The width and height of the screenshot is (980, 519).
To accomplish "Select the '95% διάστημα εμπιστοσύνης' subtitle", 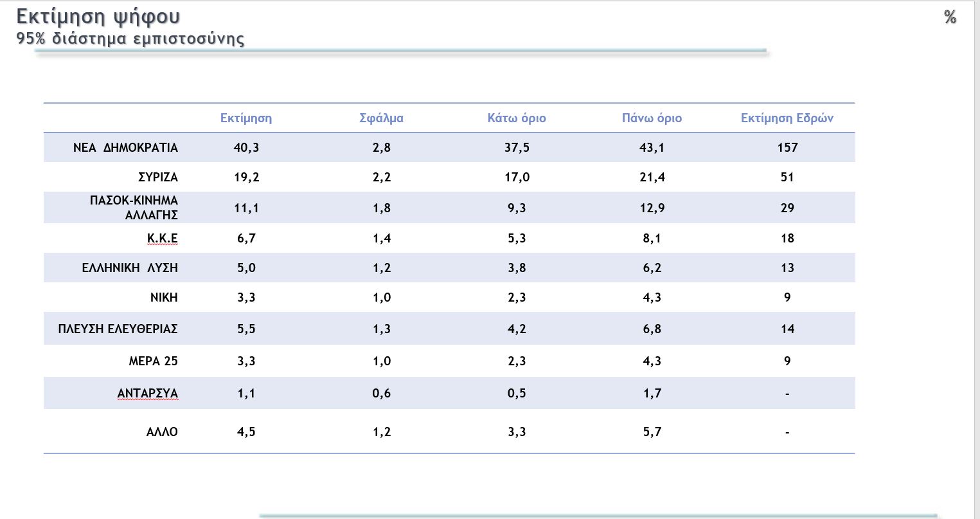I will 130,39.
